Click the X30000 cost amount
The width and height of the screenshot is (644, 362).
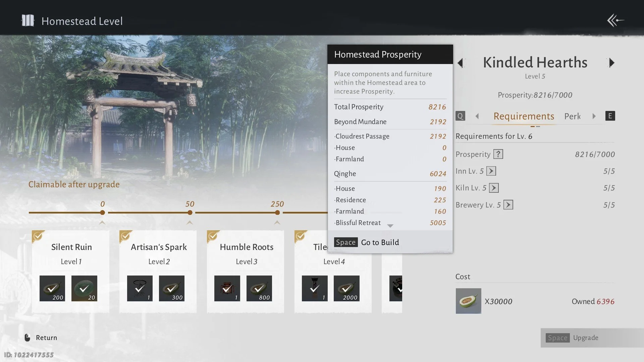[498, 301]
